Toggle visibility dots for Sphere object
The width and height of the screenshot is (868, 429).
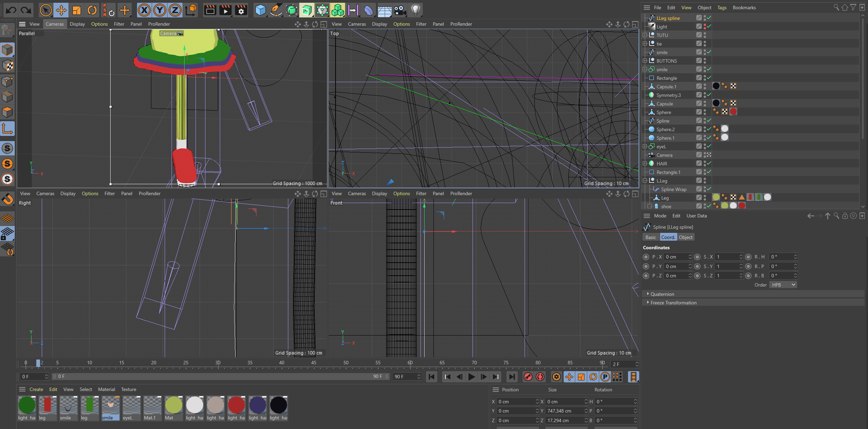(705, 112)
